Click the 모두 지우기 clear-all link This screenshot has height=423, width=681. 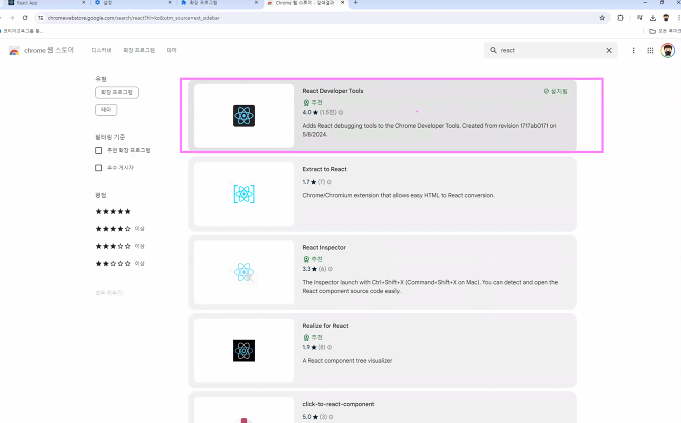[x=109, y=293]
